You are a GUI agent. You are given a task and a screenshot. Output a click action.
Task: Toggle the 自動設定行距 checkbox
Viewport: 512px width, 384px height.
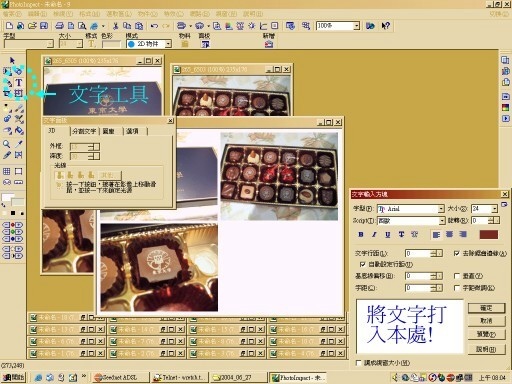pyautogui.click(x=363, y=264)
